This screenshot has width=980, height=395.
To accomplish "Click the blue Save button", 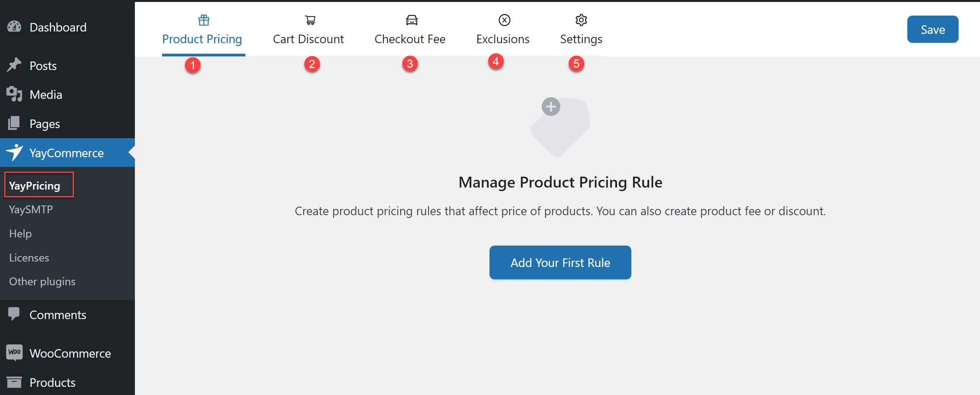I will pos(932,30).
